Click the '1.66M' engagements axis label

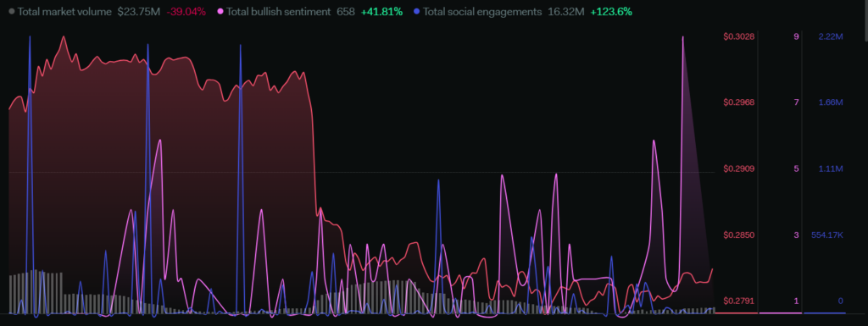tap(831, 102)
